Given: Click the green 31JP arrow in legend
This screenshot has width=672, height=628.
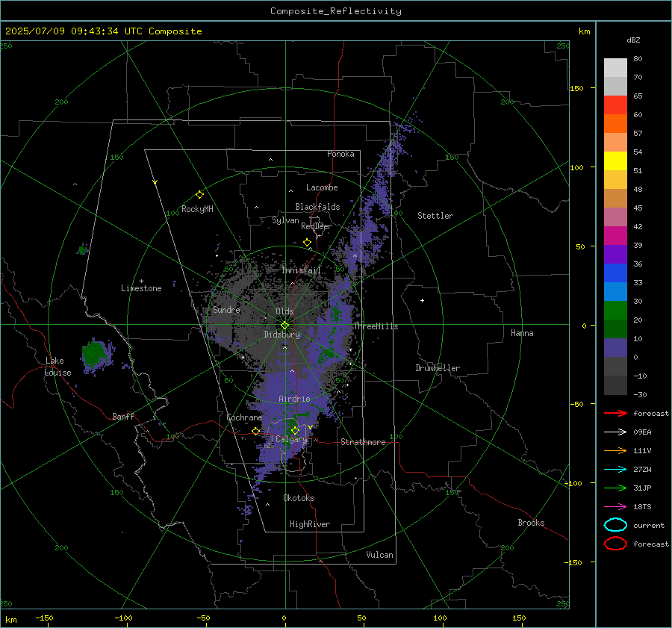Looking at the screenshot, I should point(615,488).
